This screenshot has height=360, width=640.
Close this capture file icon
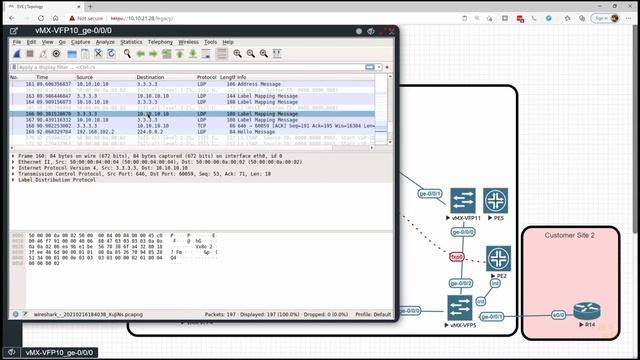pyautogui.click(x=98, y=54)
